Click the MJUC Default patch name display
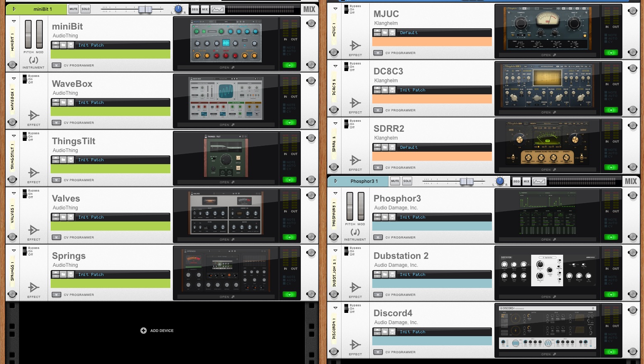The height and width of the screenshot is (364, 644). click(x=445, y=32)
